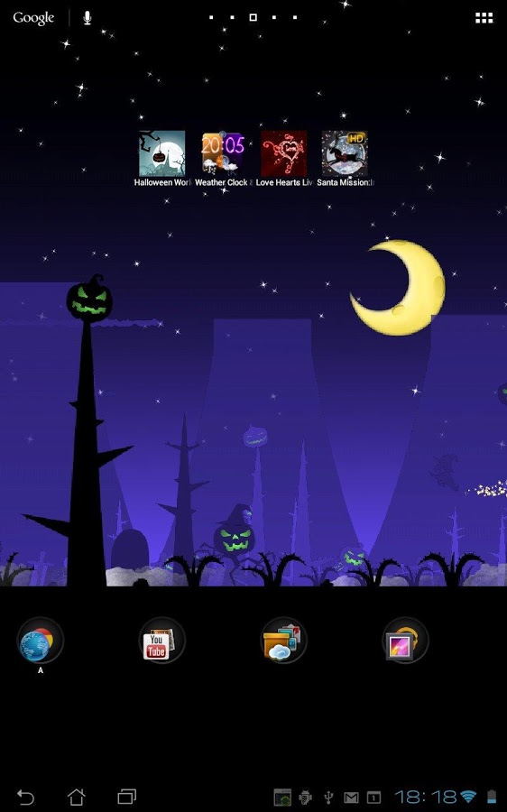Tap the Back navigation button
507x812 pixels.
tap(25, 797)
